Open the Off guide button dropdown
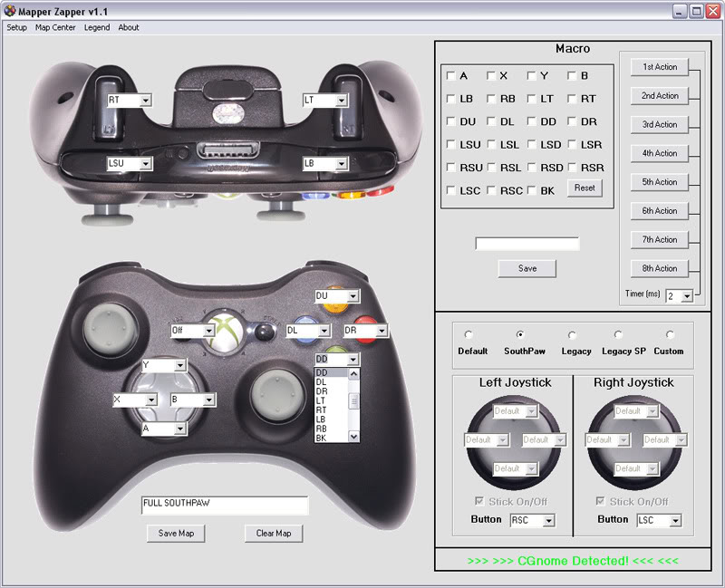The width and height of the screenshot is (725, 588). [209, 331]
